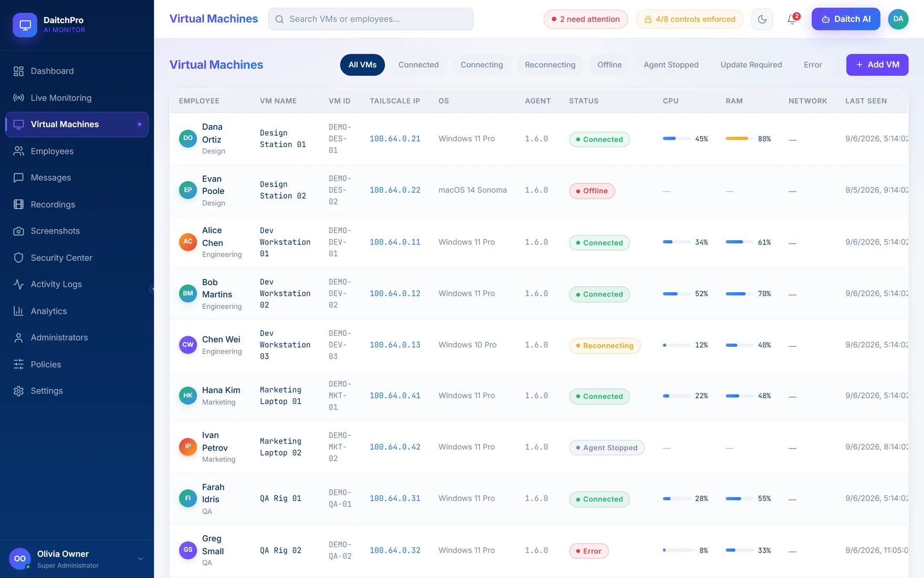Click the Add VM button

[x=877, y=65]
